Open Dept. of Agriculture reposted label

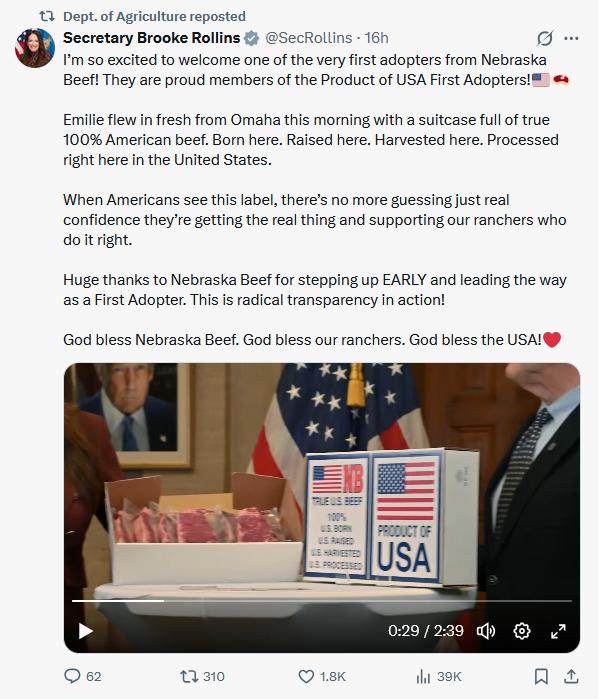pos(154,16)
